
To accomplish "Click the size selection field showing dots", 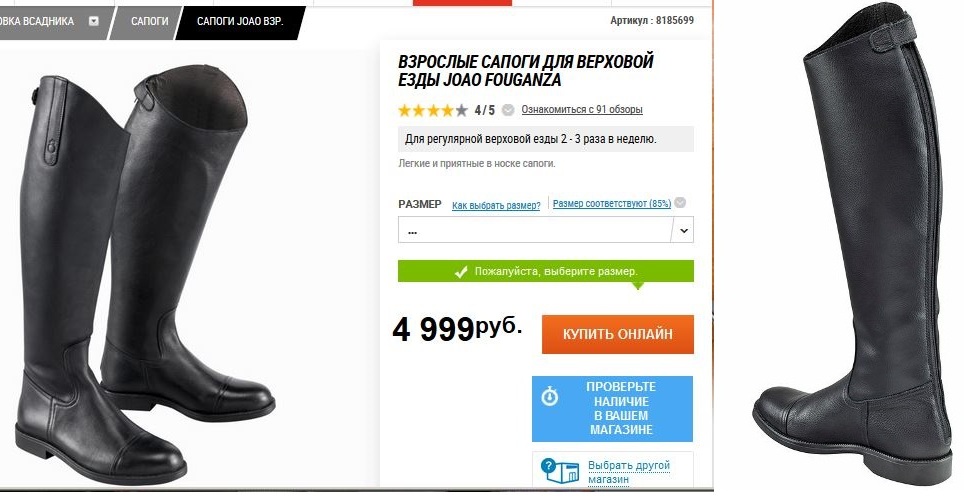I will coord(546,230).
